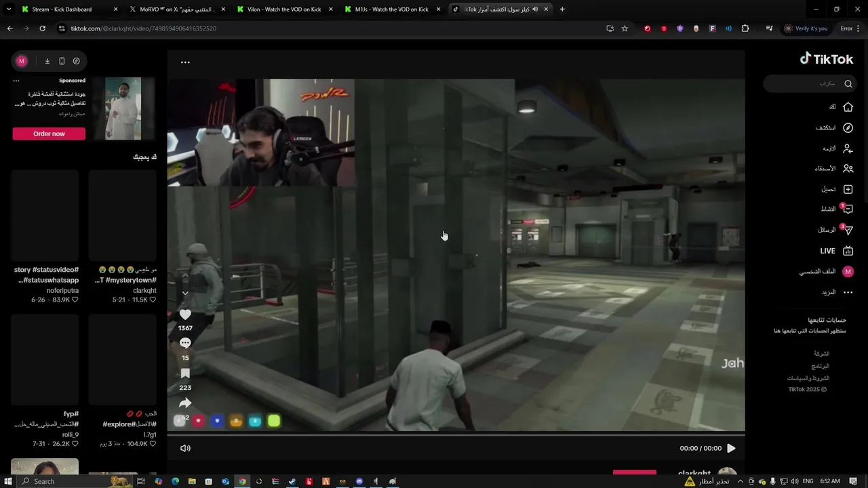Open the Friends icon in sidebar

pos(848,169)
